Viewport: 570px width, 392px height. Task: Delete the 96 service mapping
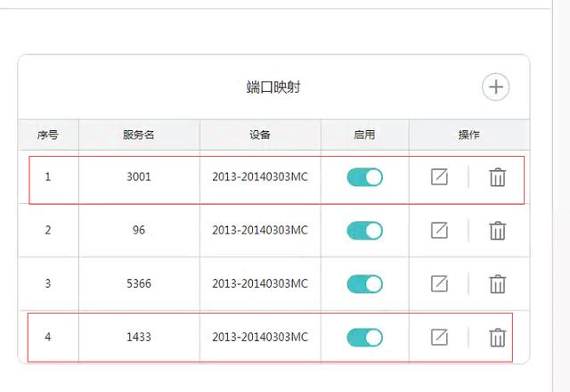coord(497,231)
